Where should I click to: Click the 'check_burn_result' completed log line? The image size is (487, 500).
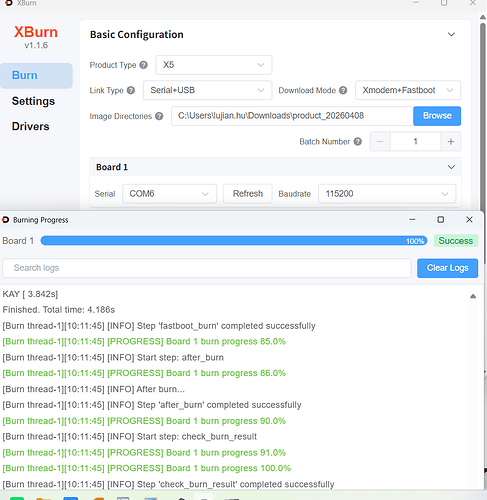tap(168, 484)
